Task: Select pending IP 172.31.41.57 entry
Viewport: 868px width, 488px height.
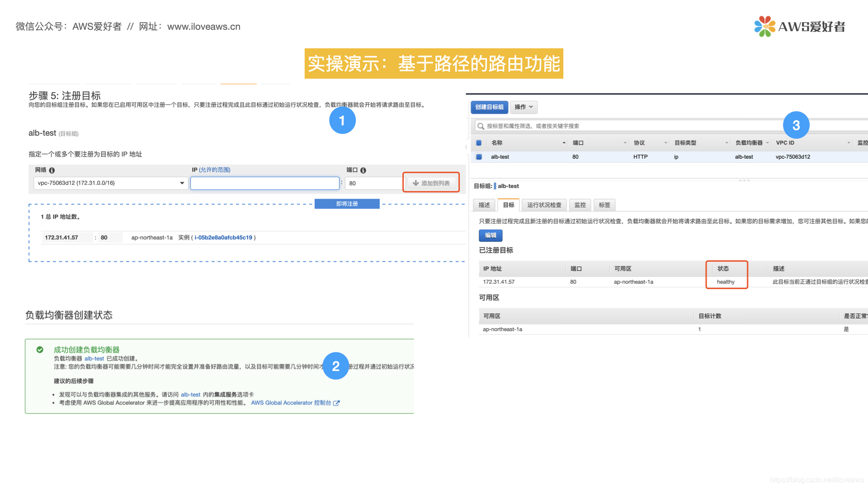Action: pos(67,238)
